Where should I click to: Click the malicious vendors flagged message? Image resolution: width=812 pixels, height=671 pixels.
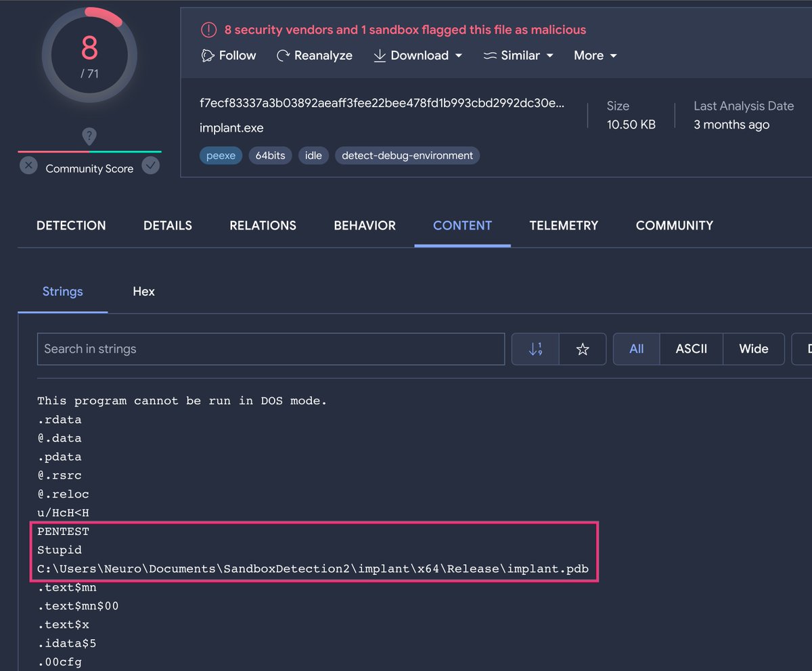coord(405,30)
